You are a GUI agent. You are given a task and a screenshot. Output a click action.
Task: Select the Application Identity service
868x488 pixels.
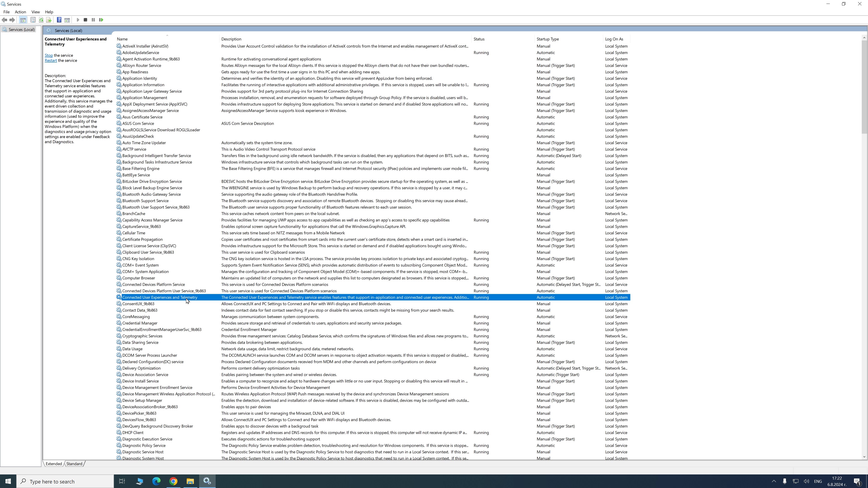click(373, 78)
